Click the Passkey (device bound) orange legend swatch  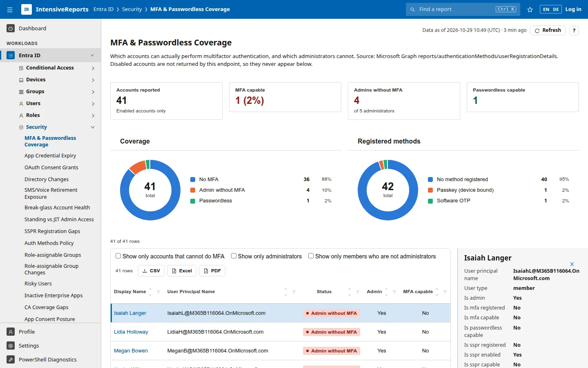430,190
